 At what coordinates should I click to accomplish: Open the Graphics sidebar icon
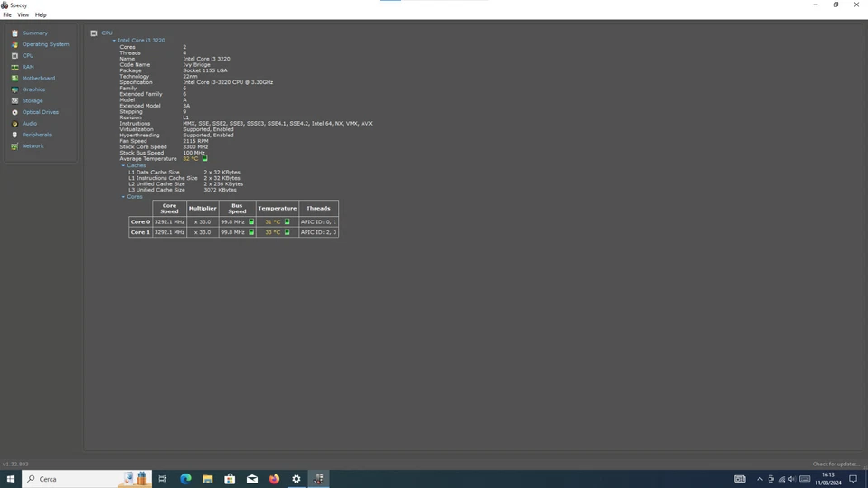[15, 89]
